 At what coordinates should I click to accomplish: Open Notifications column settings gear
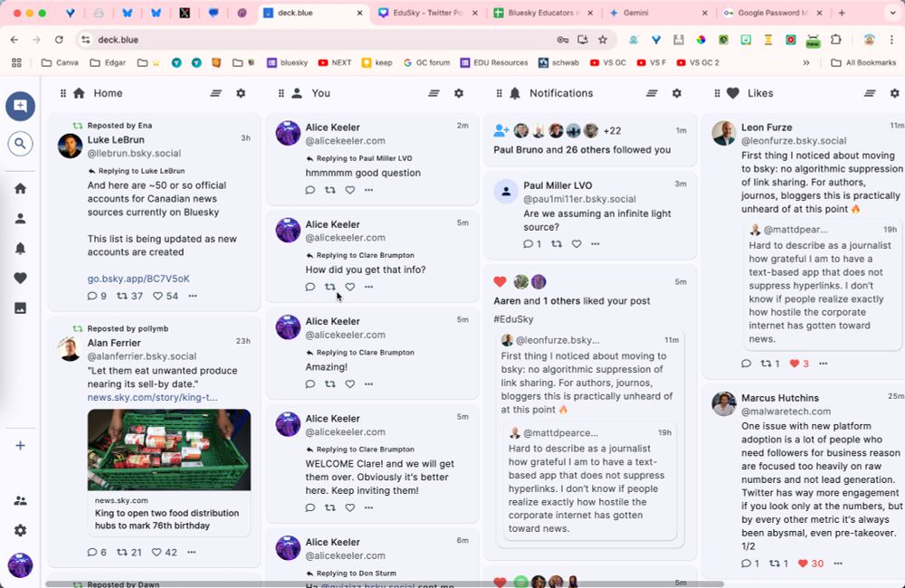[676, 93]
